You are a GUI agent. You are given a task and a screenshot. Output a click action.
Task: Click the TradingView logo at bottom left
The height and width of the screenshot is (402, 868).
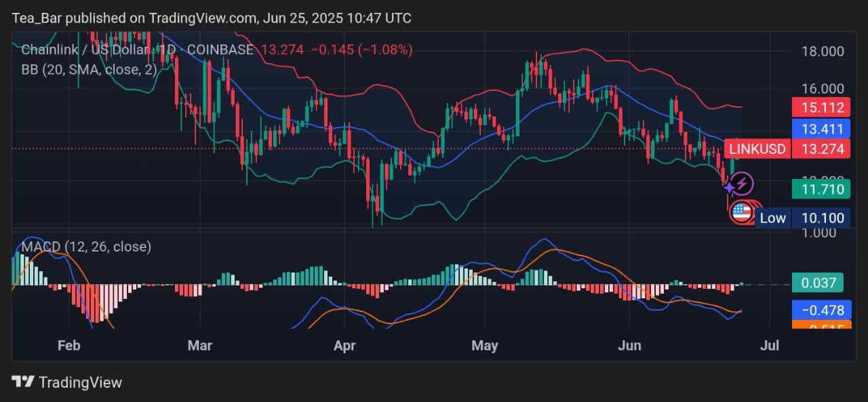pyautogui.click(x=66, y=382)
